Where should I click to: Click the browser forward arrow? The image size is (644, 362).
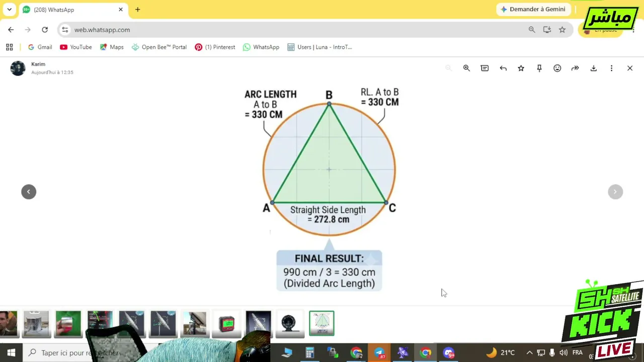[28, 30]
